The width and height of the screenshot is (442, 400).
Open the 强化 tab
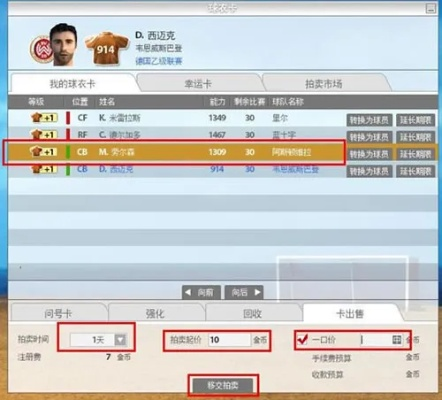[155, 313]
